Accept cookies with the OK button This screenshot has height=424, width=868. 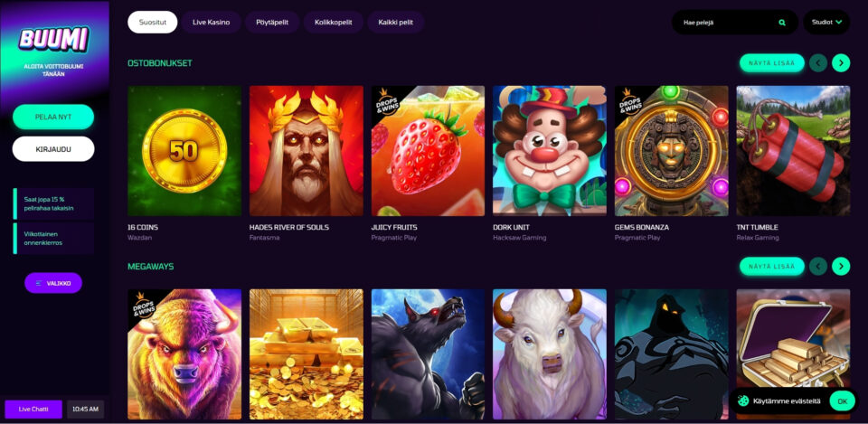(842, 400)
